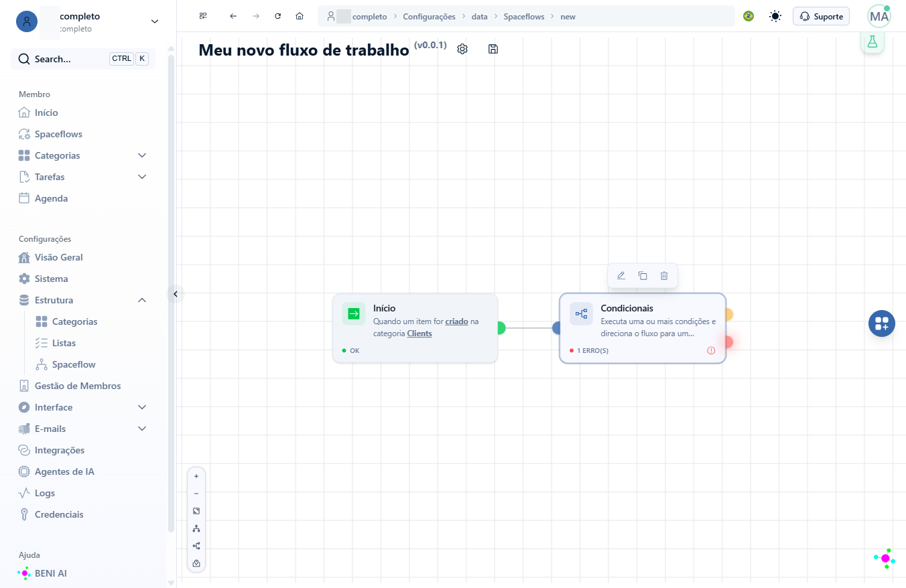Expand the Tarefas submenu
906x588 pixels.
pyautogui.click(x=142, y=177)
